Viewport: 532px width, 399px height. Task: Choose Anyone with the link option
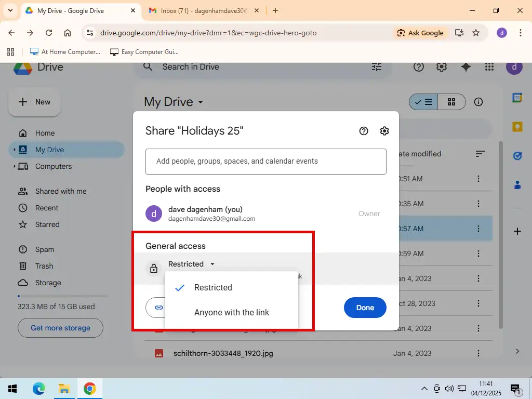pyautogui.click(x=232, y=313)
